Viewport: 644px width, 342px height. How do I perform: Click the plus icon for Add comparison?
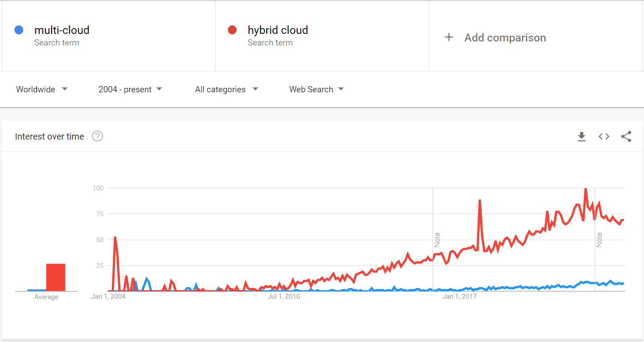449,37
